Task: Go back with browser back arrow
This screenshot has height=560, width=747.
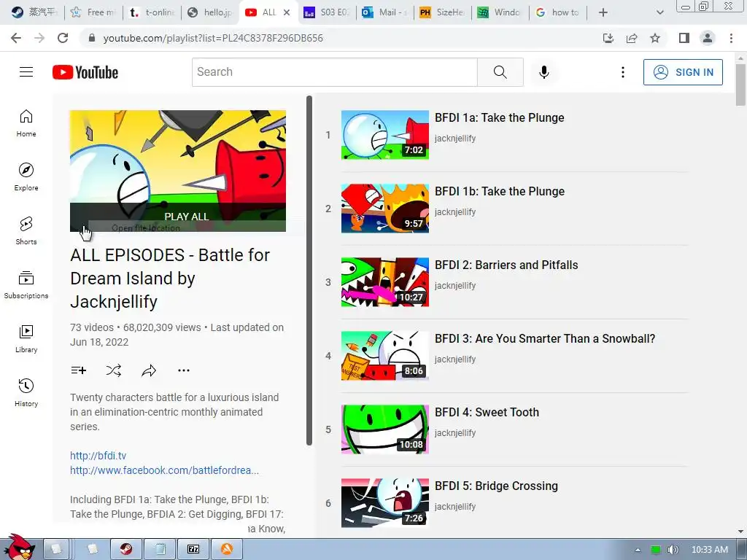Action: pyautogui.click(x=16, y=38)
